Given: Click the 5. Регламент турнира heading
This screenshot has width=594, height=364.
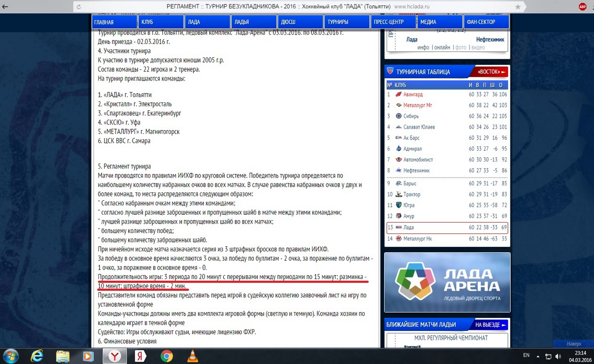Looking at the screenshot, I should [x=124, y=167].
